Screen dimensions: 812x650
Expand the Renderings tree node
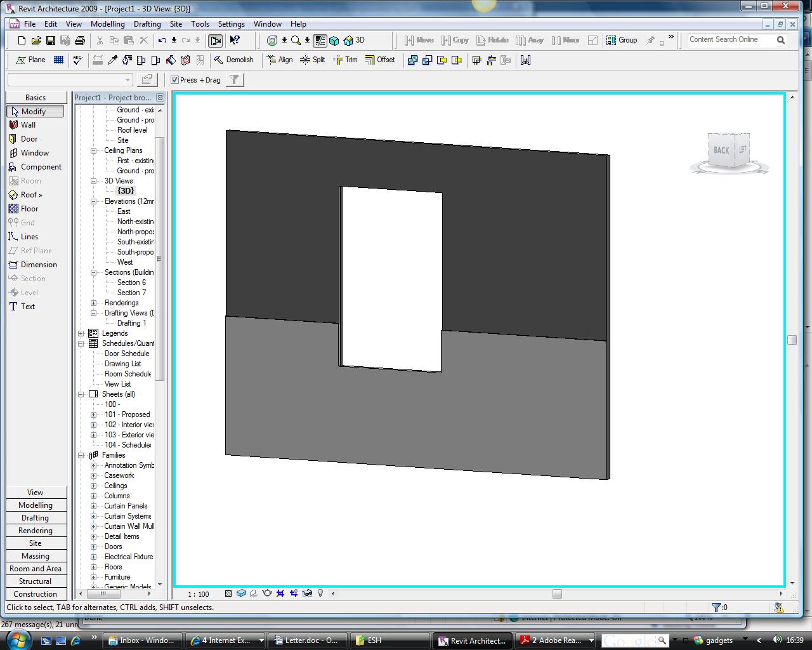(x=94, y=303)
